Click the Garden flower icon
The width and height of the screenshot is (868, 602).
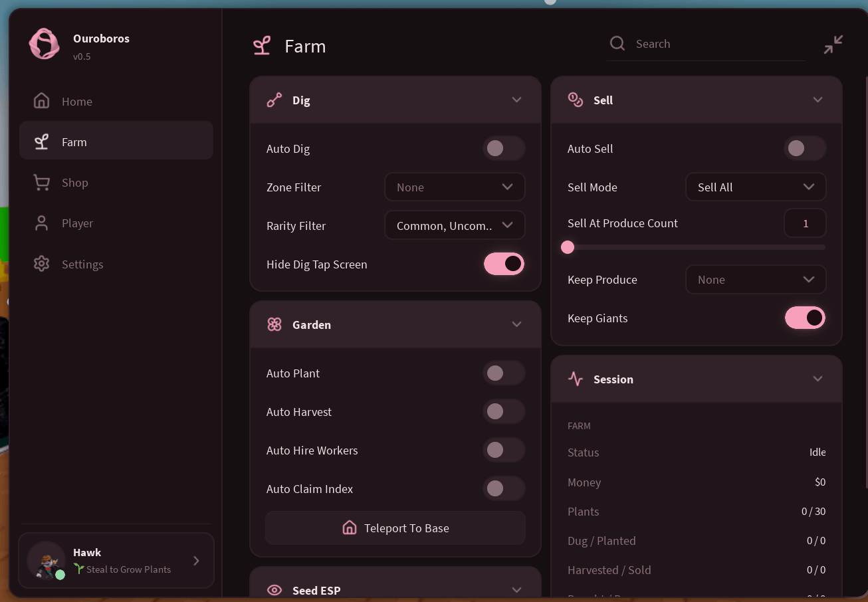pyautogui.click(x=274, y=325)
